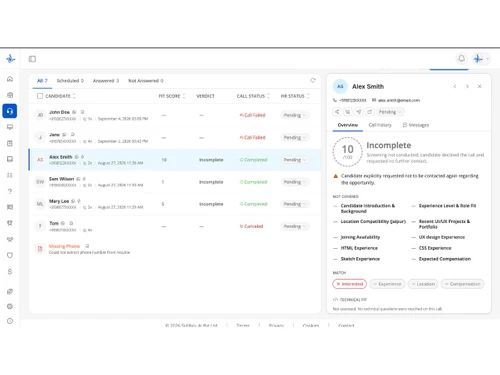Refresh the candidate list
Viewport: 500px width, 375px height.
[x=313, y=80]
